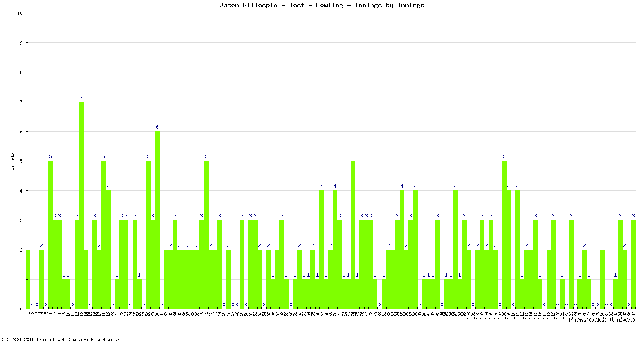Click the 5-wicket bar at innings 18

pyautogui.click(x=103, y=235)
